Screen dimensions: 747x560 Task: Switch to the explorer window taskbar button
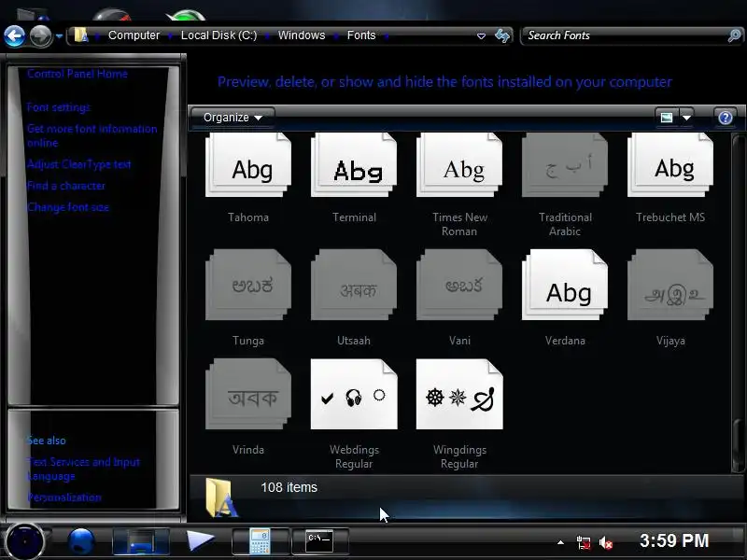(141, 541)
